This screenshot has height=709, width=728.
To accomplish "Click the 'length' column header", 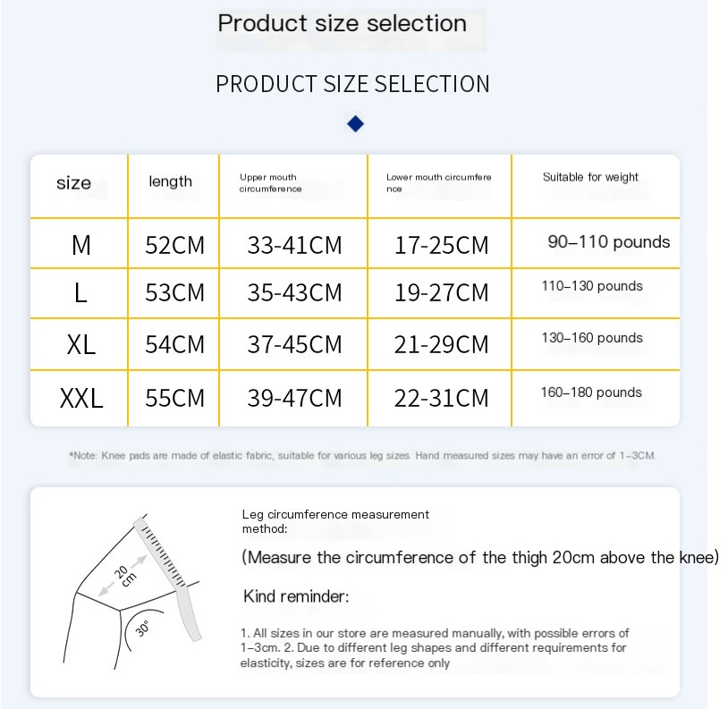I will pyautogui.click(x=171, y=181).
